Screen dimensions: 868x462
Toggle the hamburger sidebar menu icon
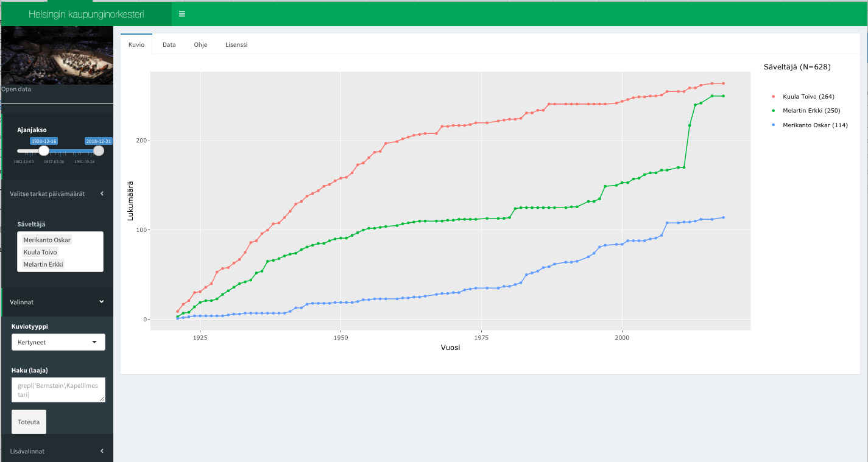click(182, 14)
